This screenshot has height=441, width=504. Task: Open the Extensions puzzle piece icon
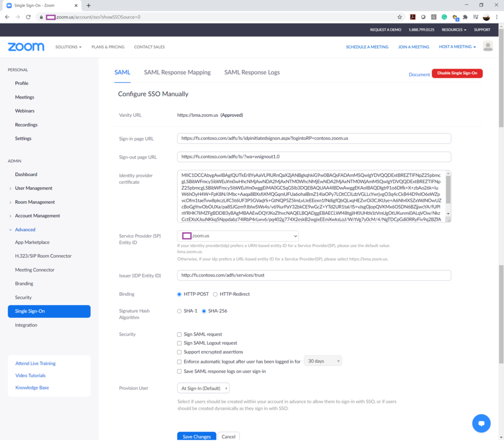(x=465, y=17)
